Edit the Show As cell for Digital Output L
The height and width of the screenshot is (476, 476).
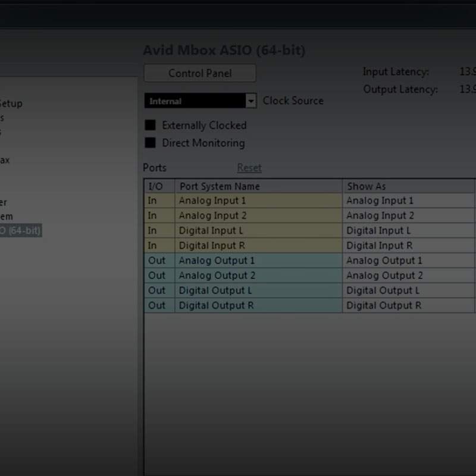(x=409, y=290)
